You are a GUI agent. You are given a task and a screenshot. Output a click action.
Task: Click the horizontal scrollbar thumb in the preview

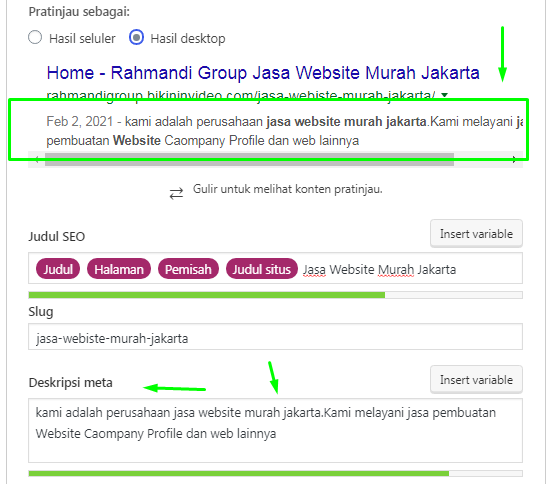249,160
